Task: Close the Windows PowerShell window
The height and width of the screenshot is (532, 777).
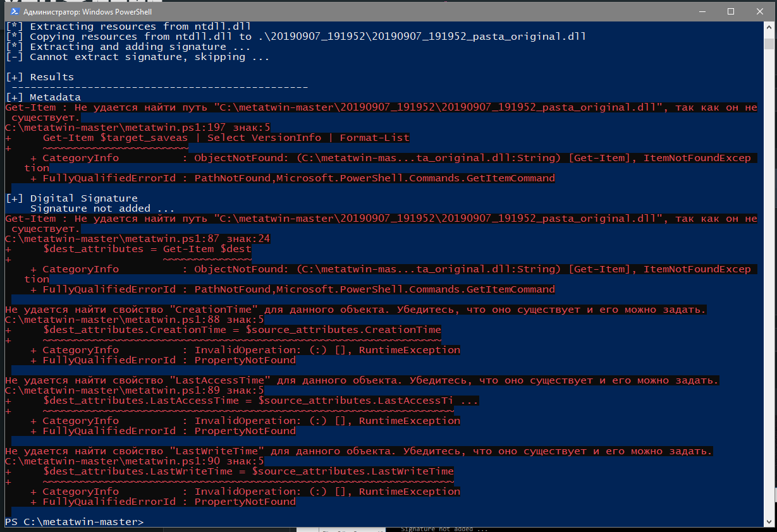Action: click(759, 11)
